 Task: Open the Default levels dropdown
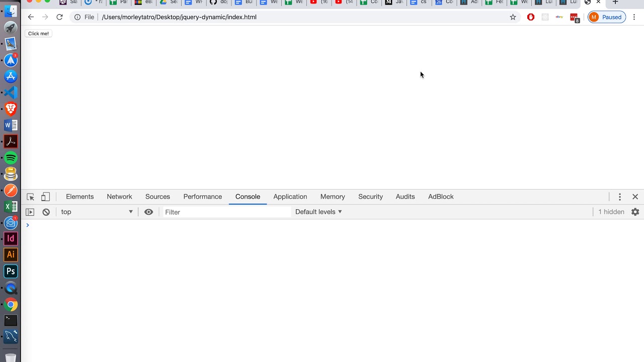[x=318, y=212]
